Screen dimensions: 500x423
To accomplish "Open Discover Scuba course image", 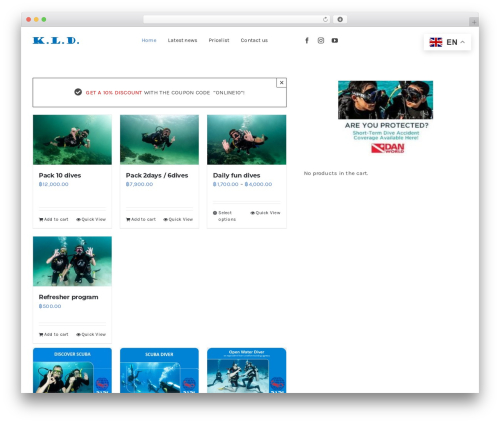I will click(72, 370).
